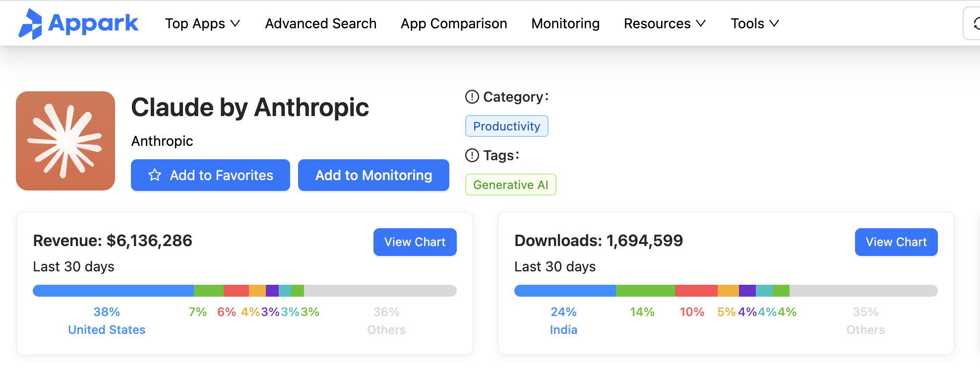This screenshot has height=380, width=980.
Task: Go to Advanced Search page
Action: [x=320, y=23]
